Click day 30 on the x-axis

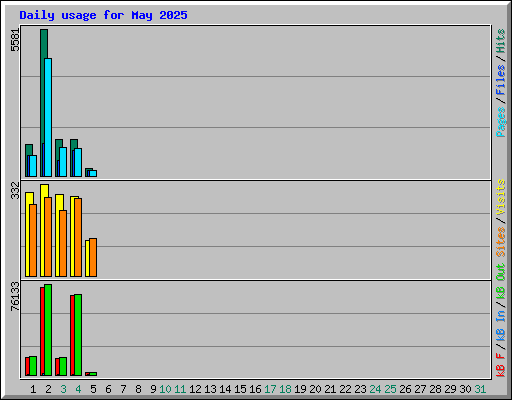pyautogui.click(x=465, y=389)
